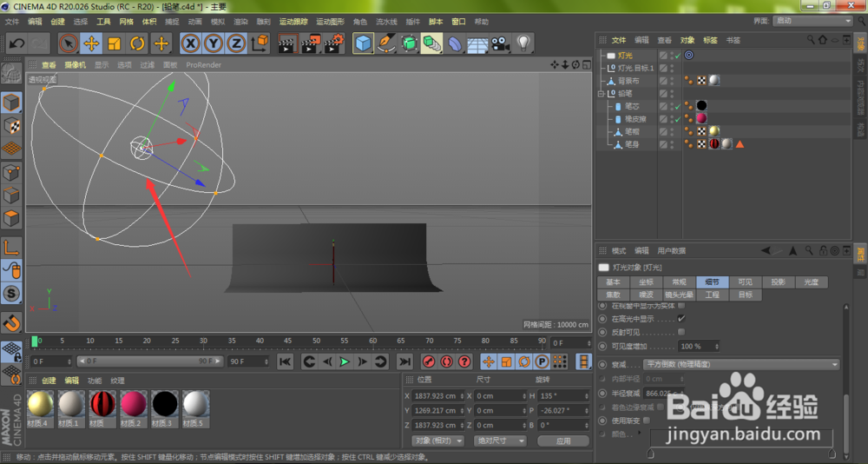Click the record active objects key button
The image size is (868, 464).
pyautogui.click(x=429, y=362)
